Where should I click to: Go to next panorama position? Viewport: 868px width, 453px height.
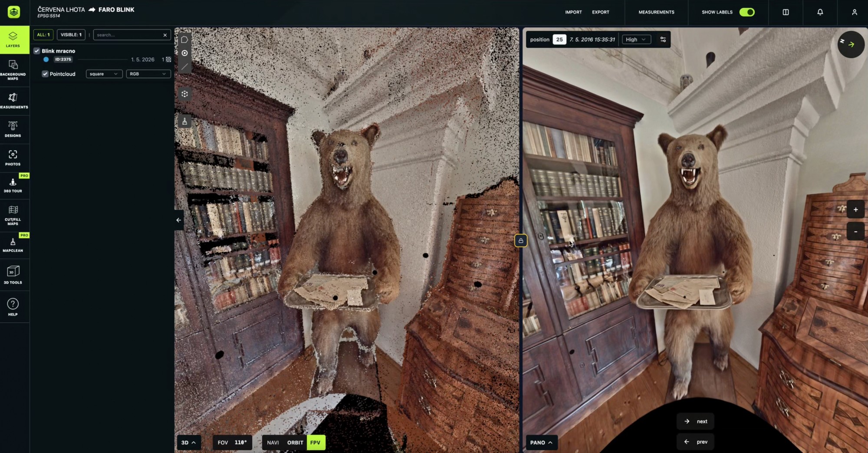(696, 421)
